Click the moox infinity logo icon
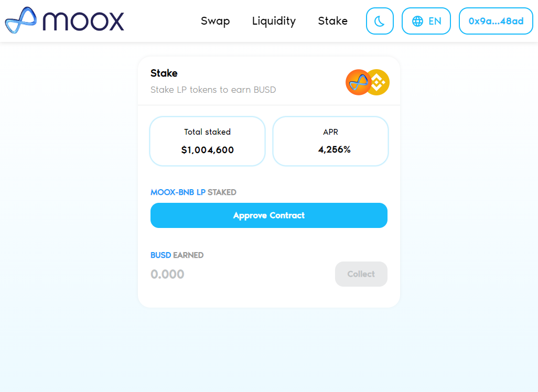 coord(21,20)
